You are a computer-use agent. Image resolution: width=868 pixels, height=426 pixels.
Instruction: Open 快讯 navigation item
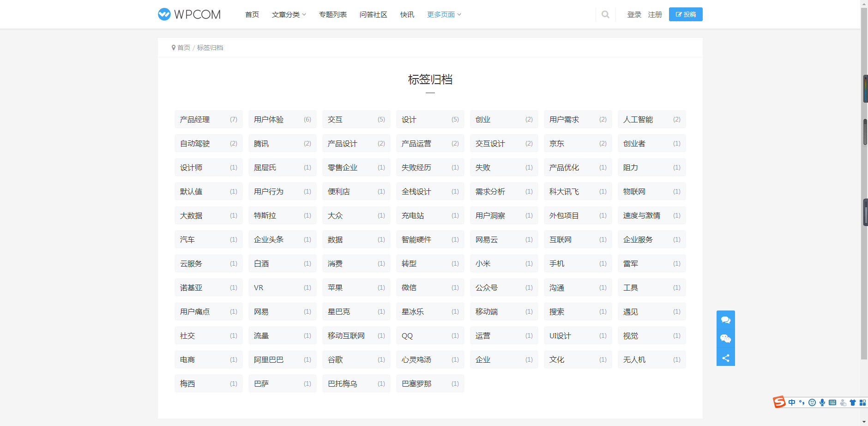[x=407, y=15]
